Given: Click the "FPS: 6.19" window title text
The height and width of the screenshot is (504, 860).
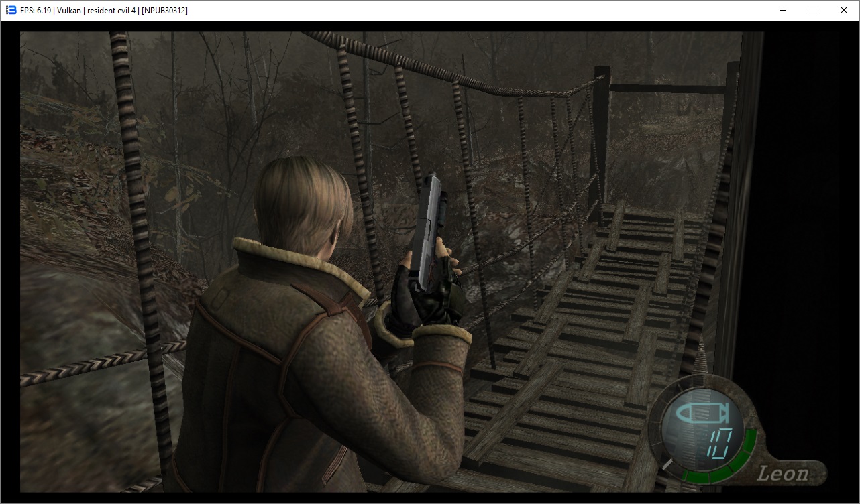Looking at the screenshot, I should [36, 10].
